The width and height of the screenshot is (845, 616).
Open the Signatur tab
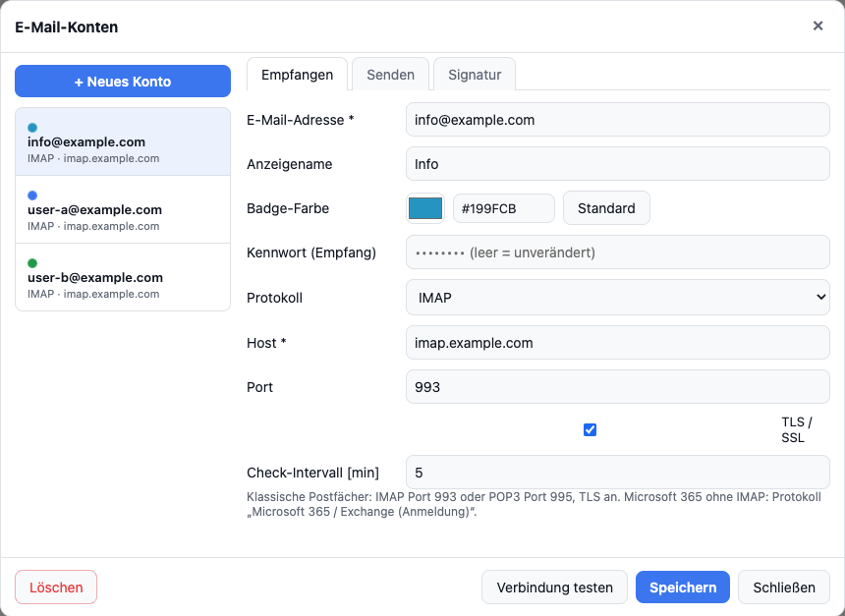475,75
